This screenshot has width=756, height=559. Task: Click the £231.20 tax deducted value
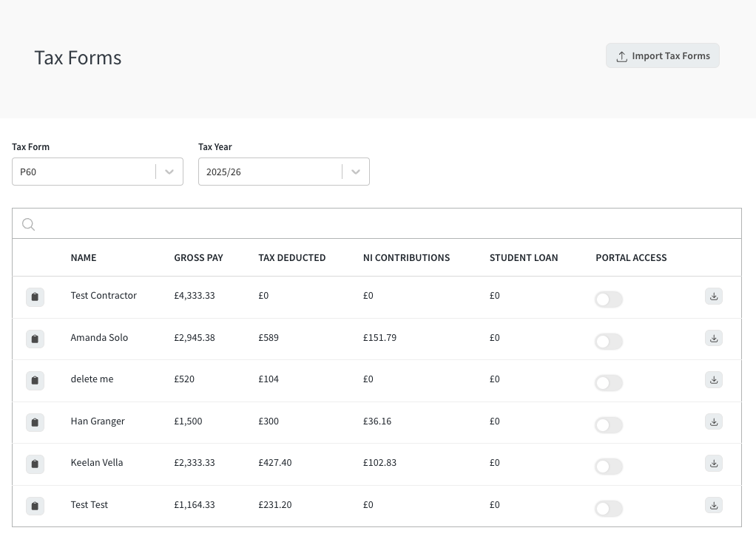(275, 504)
